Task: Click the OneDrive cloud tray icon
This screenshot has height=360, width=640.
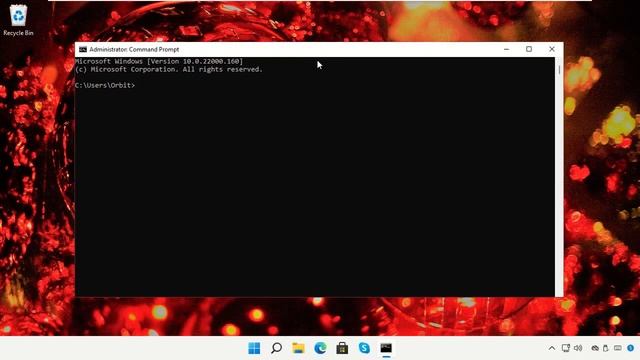Action: coord(596,348)
